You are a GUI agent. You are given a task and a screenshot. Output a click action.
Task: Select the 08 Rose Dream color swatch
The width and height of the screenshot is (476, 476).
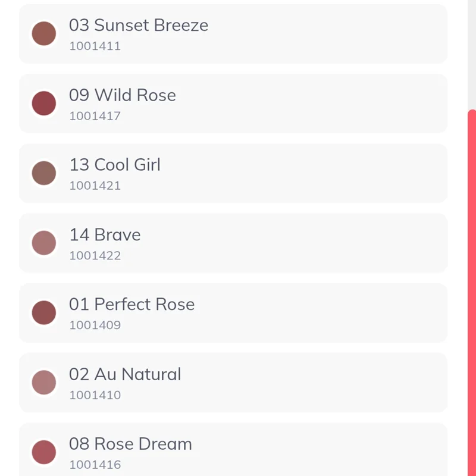(44, 453)
